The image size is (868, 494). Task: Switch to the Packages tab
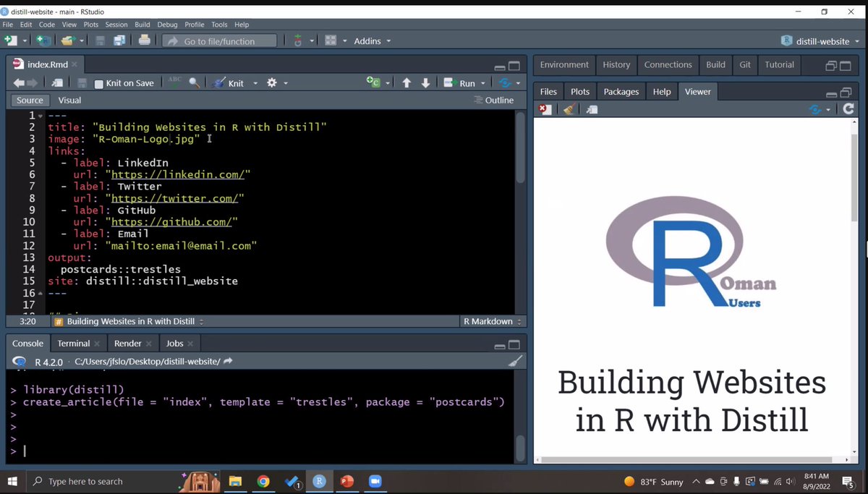621,92
